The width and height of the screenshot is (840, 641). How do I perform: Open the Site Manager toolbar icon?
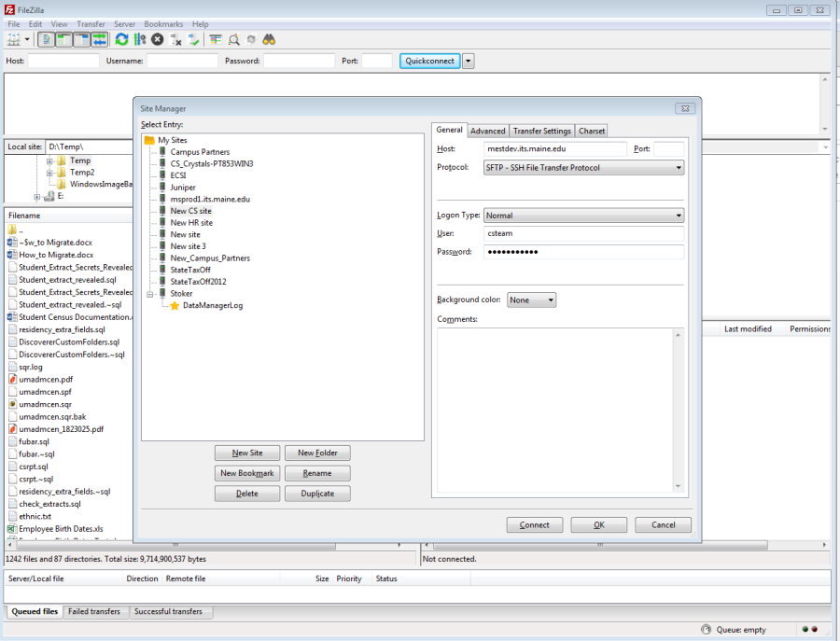click(x=13, y=39)
